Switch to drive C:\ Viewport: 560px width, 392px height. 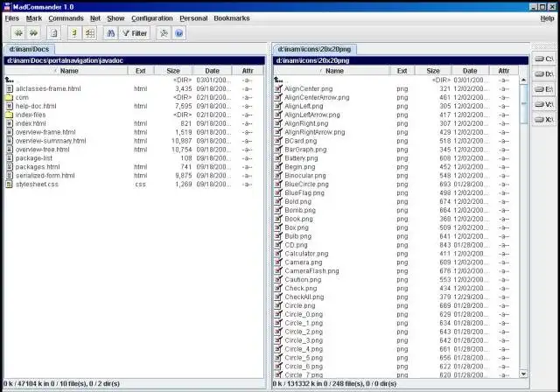(x=544, y=59)
